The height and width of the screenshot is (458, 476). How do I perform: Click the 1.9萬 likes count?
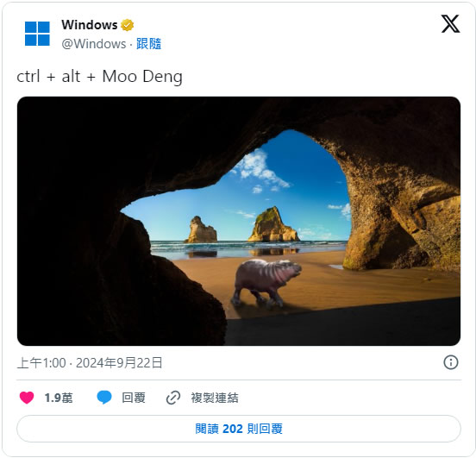59,398
